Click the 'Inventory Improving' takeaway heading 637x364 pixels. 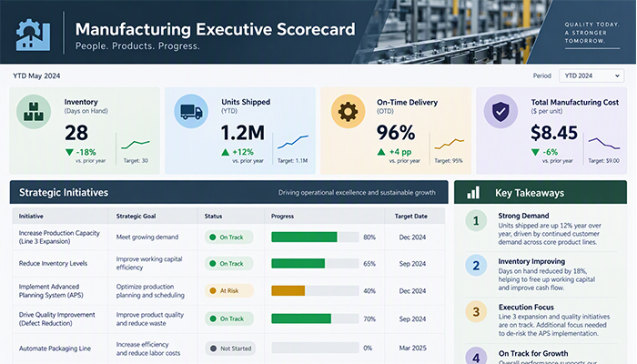pyautogui.click(x=531, y=262)
